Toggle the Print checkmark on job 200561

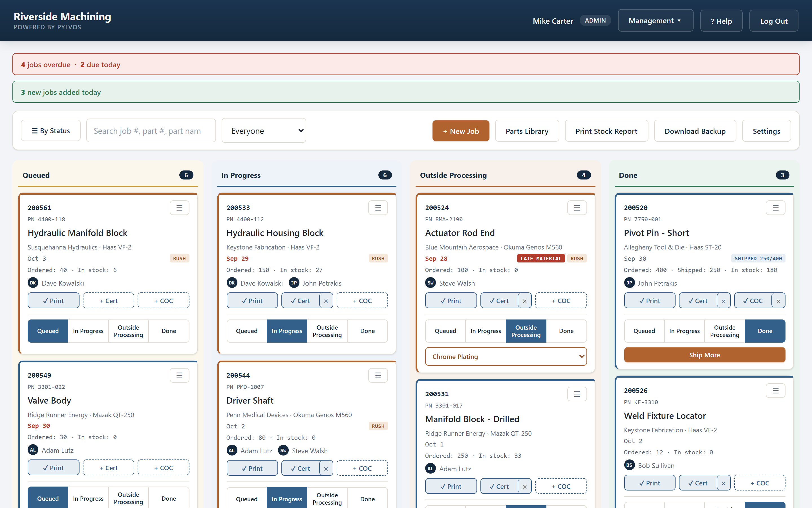[x=53, y=301]
